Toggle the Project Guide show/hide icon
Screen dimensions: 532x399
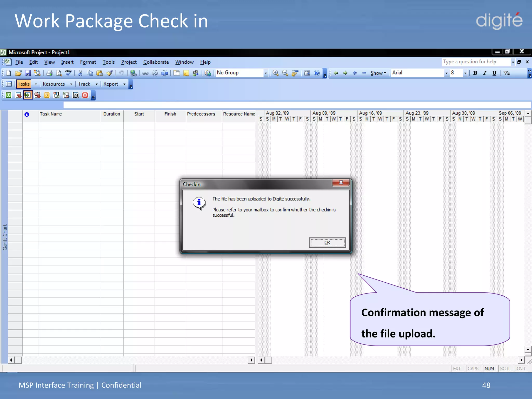point(9,84)
